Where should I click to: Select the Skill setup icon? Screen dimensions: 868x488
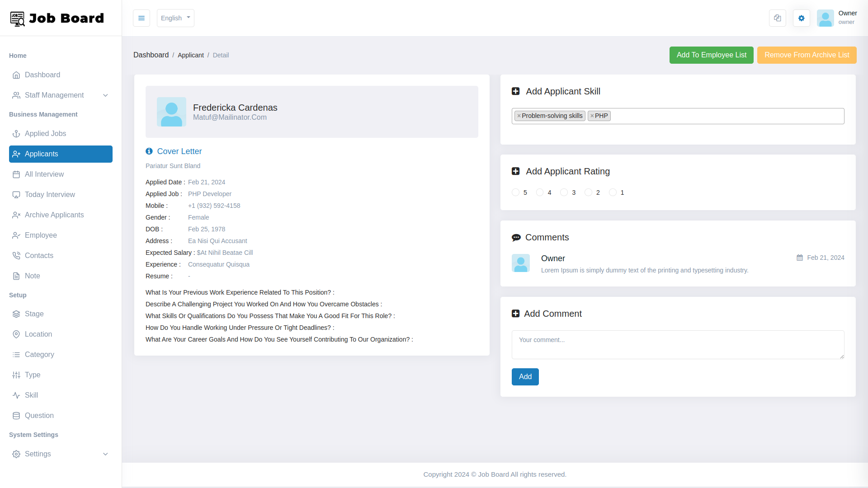16,395
